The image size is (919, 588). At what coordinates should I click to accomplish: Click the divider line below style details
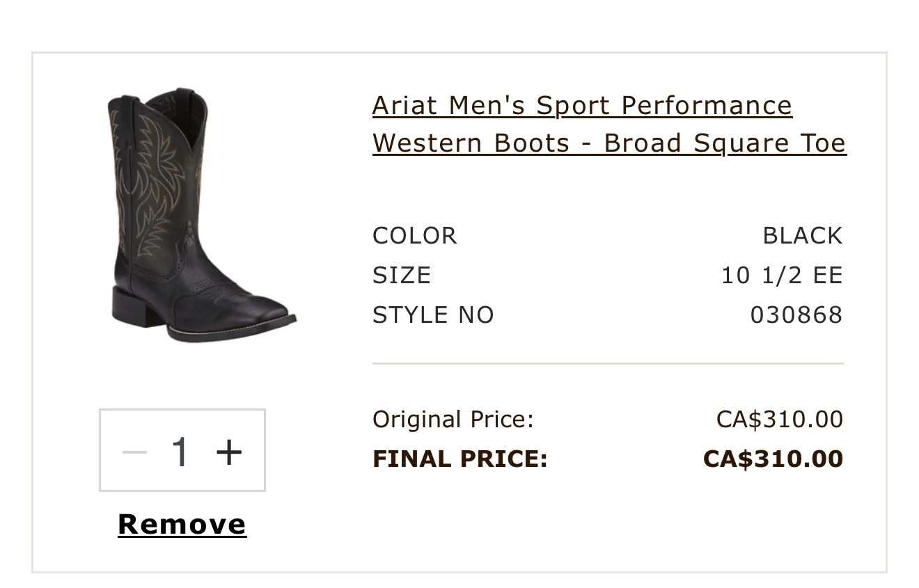click(x=608, y=363)
